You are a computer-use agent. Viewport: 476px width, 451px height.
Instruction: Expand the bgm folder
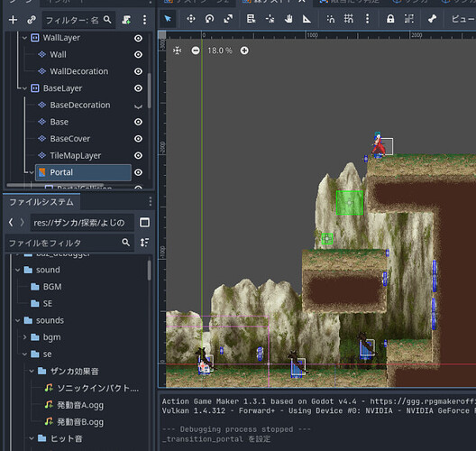point(25,337)
